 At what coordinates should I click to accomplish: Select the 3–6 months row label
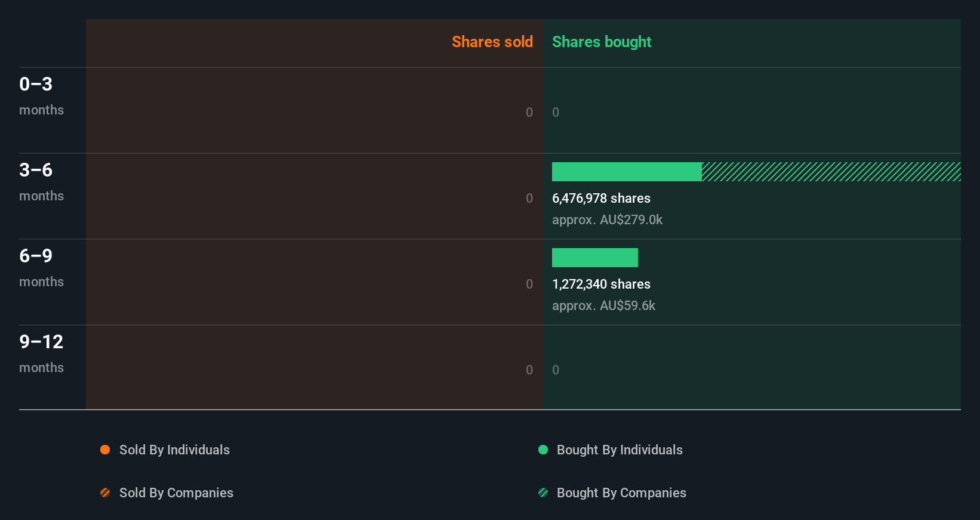[41, 182]
